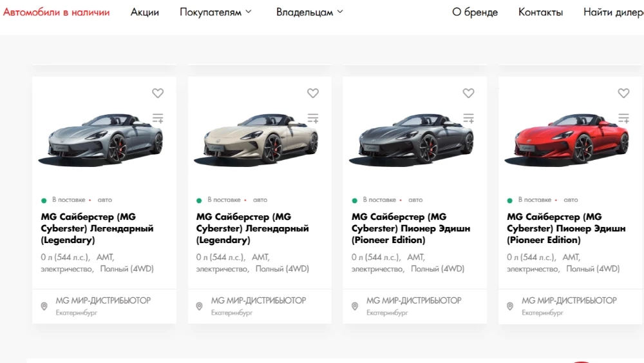Open Автомобили в наличии section
The image size is (644, 363).
(x=56, y=12)
